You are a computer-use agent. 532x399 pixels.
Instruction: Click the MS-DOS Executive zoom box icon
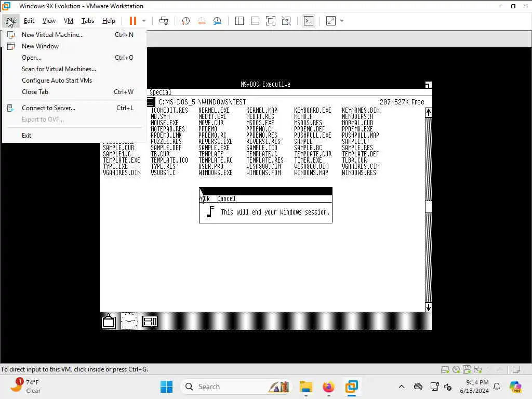coord(429,85)
